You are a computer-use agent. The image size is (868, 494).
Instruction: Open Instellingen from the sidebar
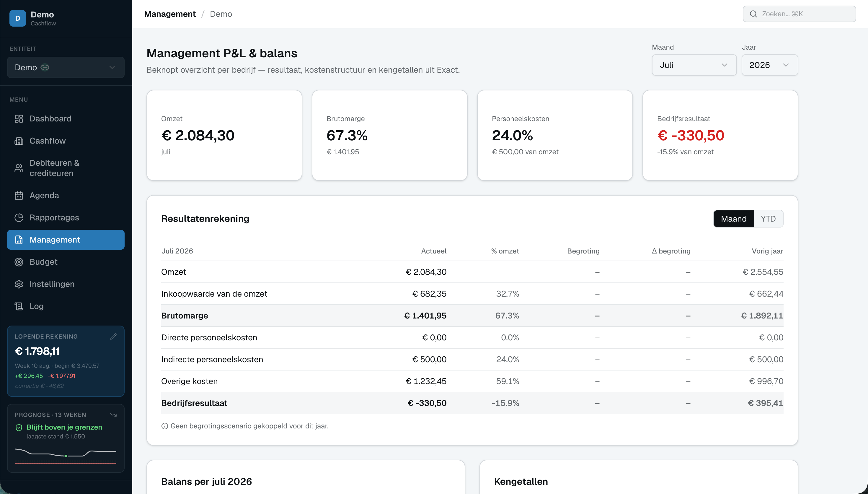[x=66, y=284]
